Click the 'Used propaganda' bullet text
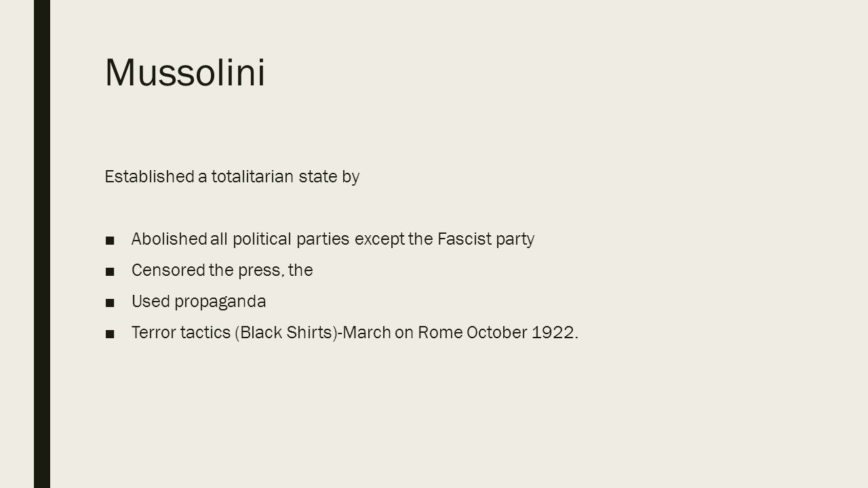 (199, 302)
